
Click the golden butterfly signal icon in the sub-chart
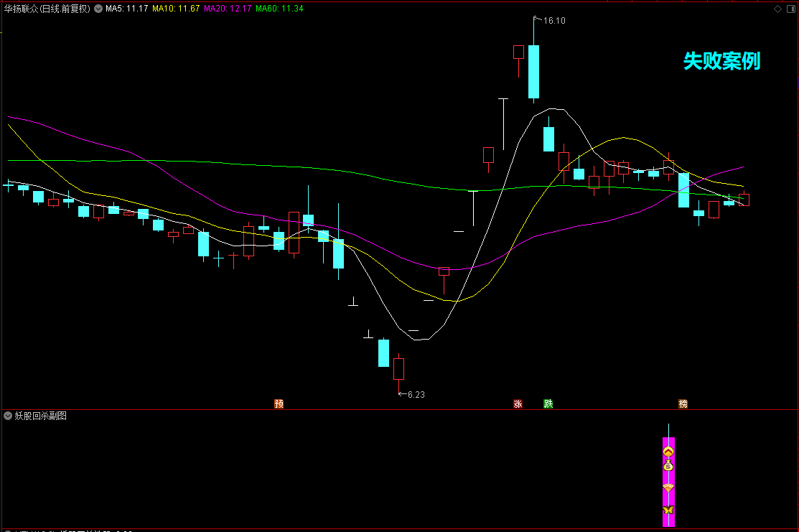(x=668, y=510)
